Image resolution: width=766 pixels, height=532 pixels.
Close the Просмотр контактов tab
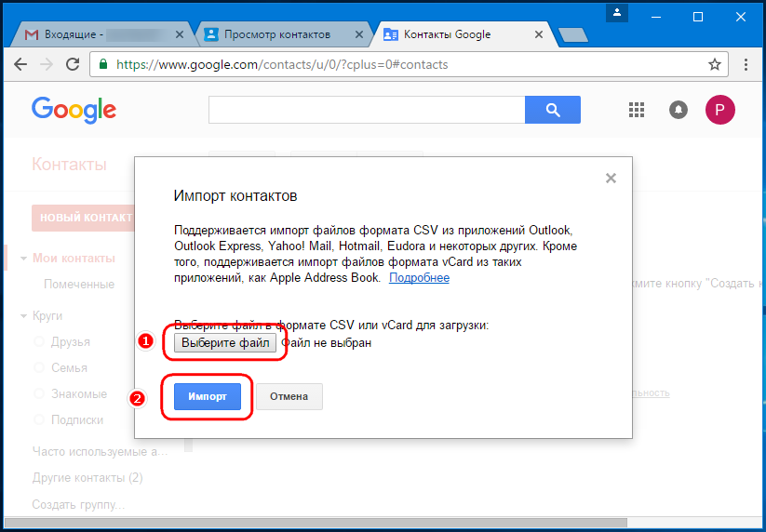coord(359,34)
